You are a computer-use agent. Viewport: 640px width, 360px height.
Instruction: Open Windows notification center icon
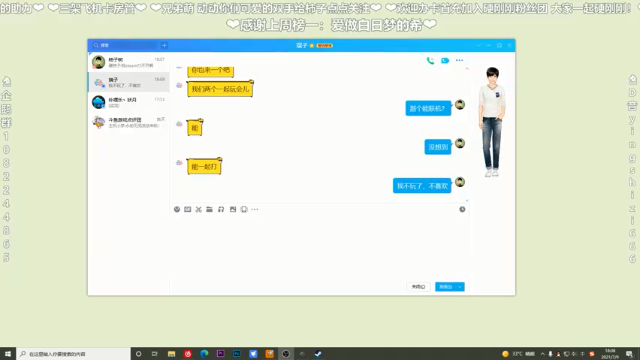(x=629, y=354)
